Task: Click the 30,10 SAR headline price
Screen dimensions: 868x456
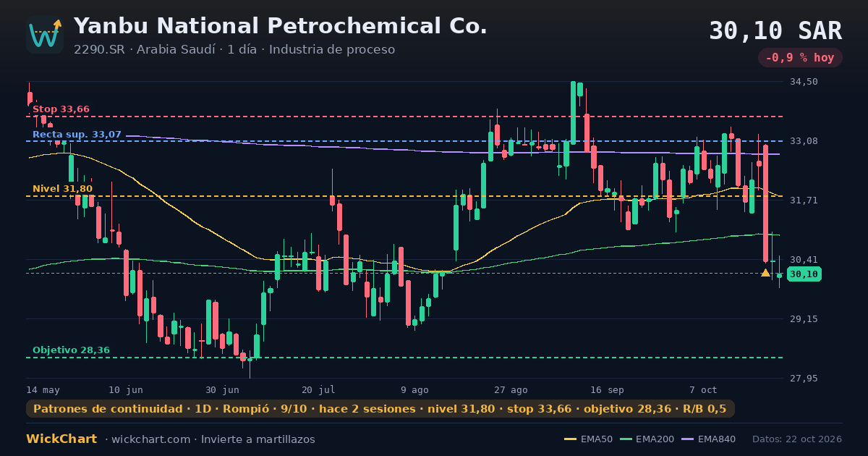Action: coord(775,31)
